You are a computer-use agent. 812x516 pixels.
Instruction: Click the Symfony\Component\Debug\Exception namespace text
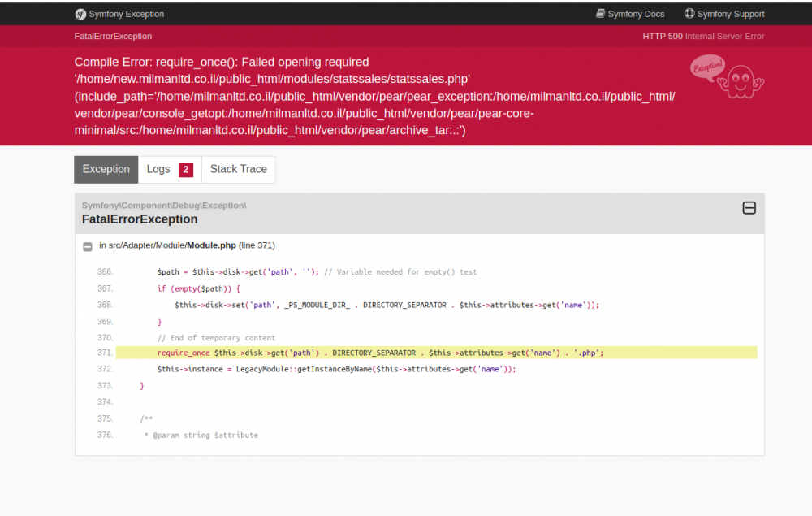click(160, 205)
